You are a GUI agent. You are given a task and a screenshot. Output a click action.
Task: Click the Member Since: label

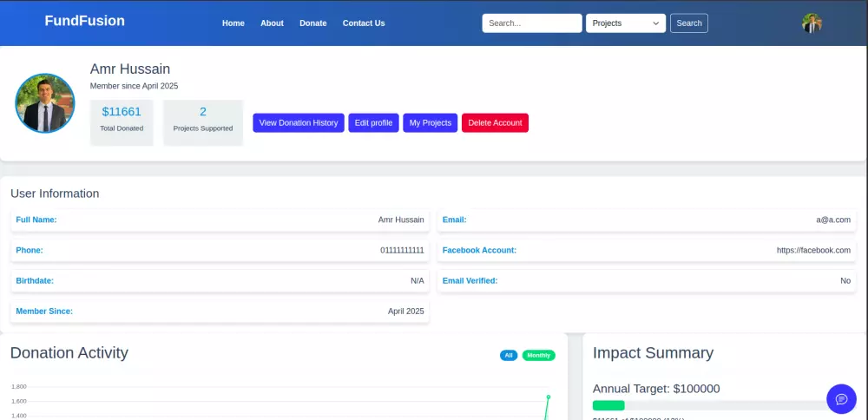[x=44, y=311]
